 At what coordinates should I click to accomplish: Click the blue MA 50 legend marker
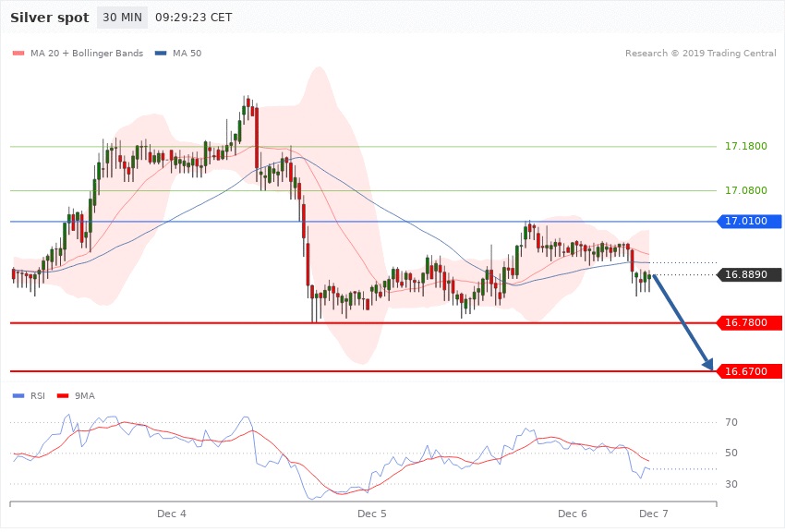161,54
